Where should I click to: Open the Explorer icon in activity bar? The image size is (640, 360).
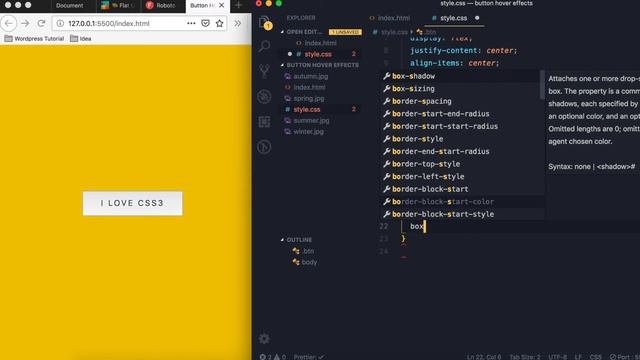pyautogui.click(x=265, y=22)
